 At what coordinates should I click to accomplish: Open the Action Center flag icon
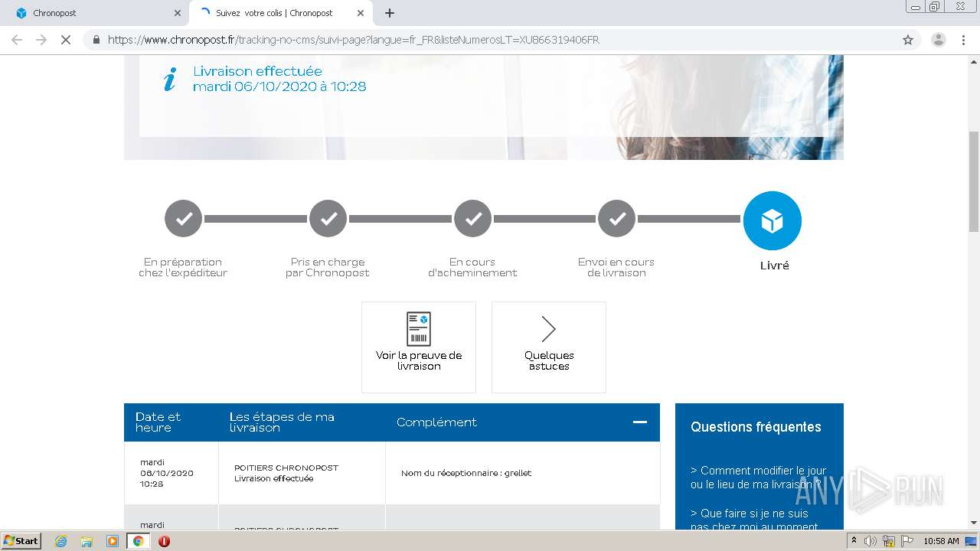906,541
